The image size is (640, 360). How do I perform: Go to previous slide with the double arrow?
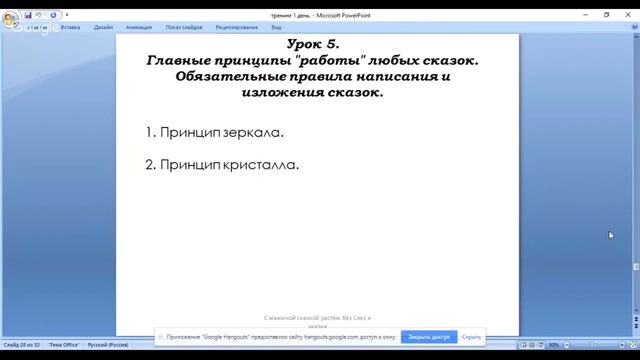(x=636, y=319)
